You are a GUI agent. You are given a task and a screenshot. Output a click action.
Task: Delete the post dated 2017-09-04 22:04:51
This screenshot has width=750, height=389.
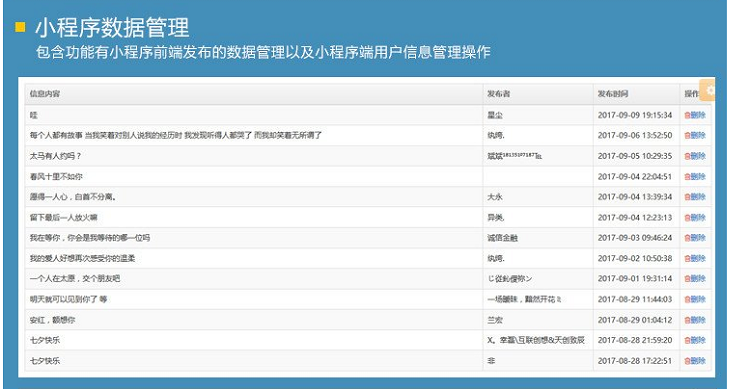(x=695, y=177)
